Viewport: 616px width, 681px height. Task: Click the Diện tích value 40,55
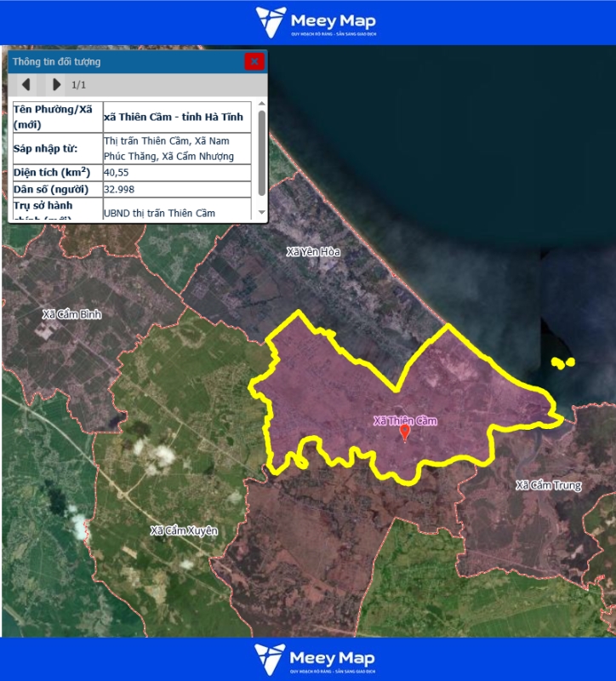click(117, 172)
